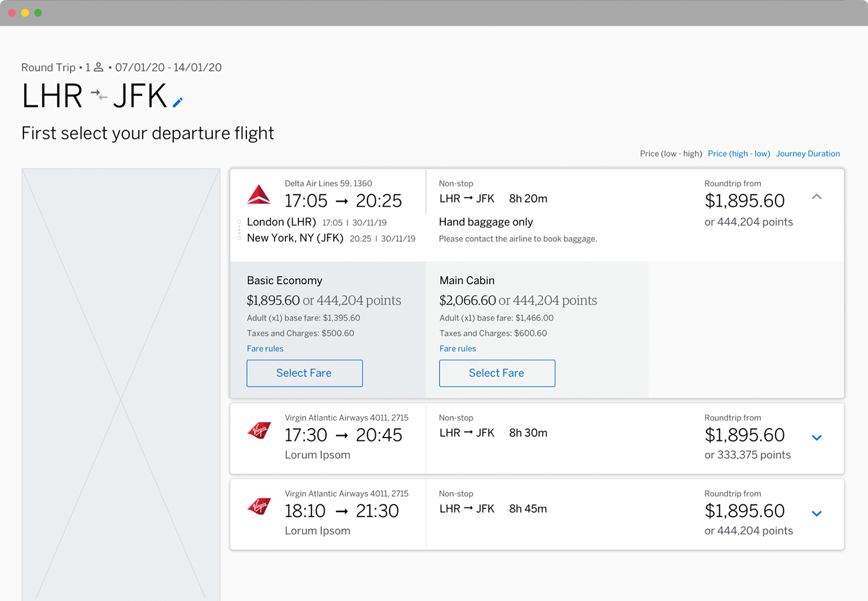
Task: Open Fare rules for Basic Economy
Action: [265, 349]
